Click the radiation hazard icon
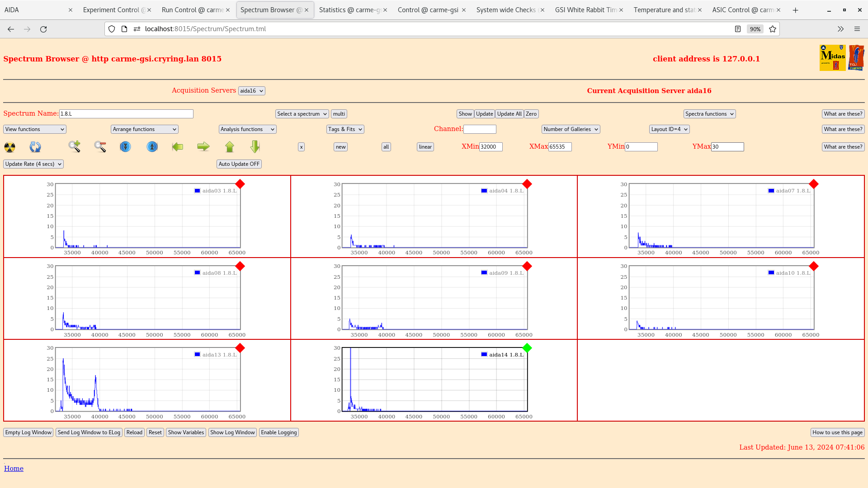The height and width of the screenshot is (488, 868). (9, 147)
